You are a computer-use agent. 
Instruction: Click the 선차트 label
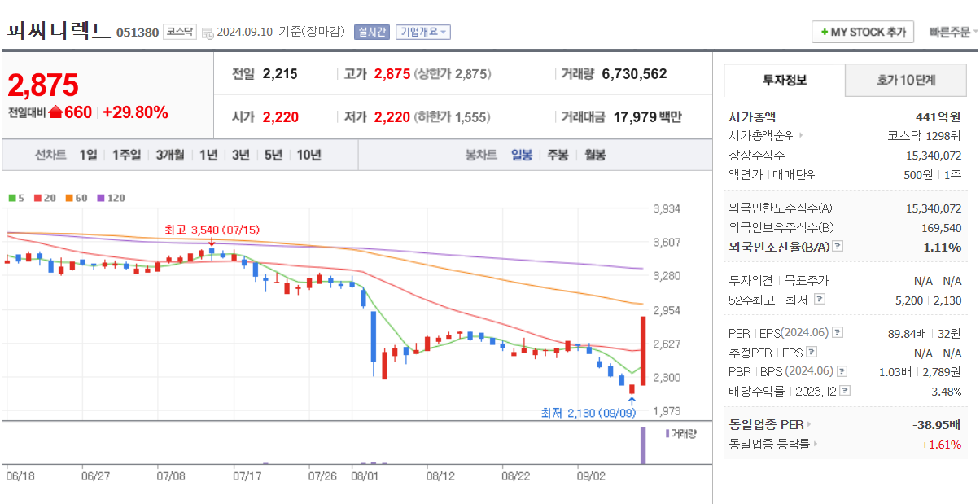click(x=50, y=155)
